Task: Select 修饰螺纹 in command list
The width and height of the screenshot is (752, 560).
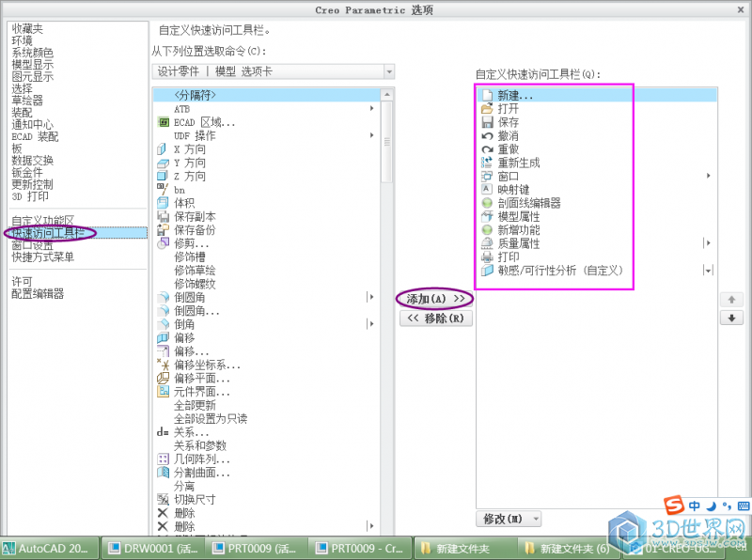Action: 195,284
